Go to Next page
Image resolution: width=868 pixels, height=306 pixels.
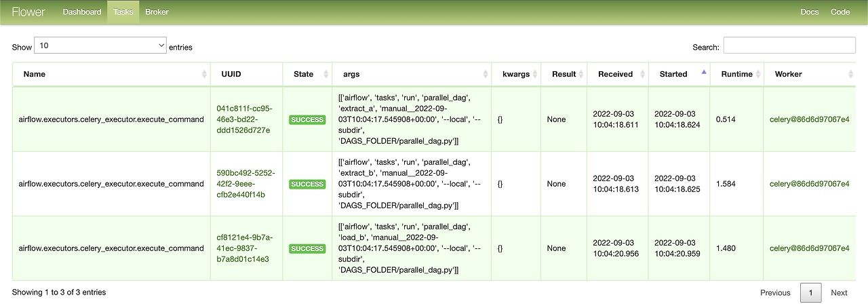tap(839, 292)
